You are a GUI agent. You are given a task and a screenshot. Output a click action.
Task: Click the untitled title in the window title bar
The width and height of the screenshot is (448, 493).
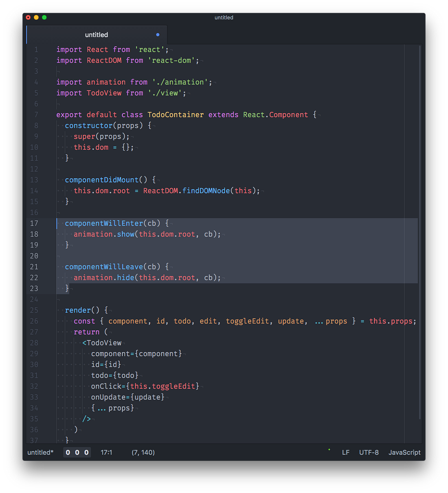click(x=224, y=18)
